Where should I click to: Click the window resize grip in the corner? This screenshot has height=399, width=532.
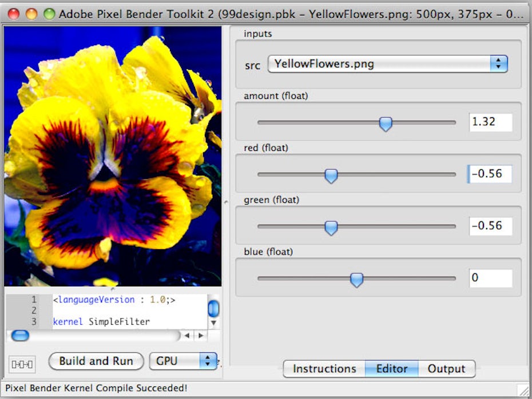tap(523, 390)
